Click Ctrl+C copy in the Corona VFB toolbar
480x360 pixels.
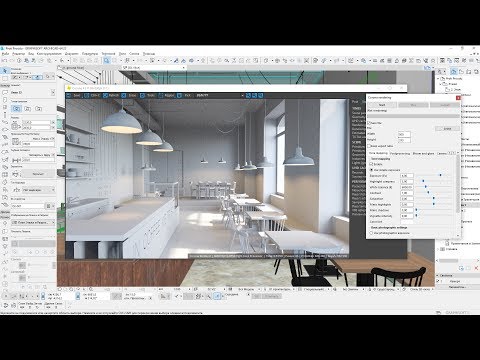pos(92,95)
